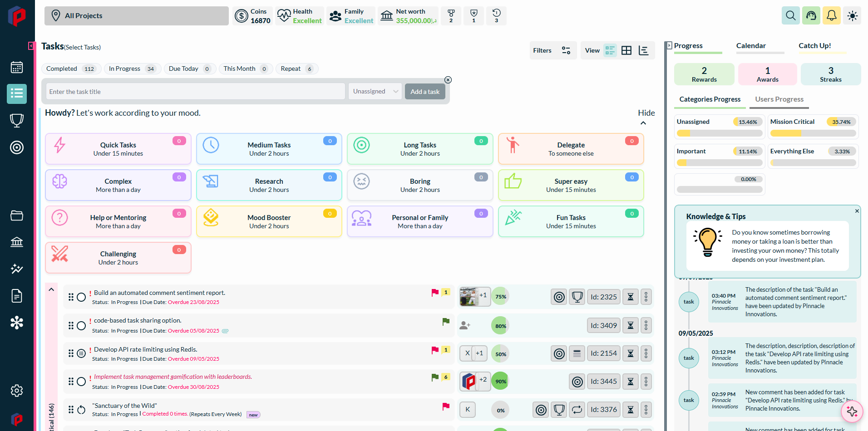Open the support headset icon
The height and width of the screenshot is (431, 868).
811,16
